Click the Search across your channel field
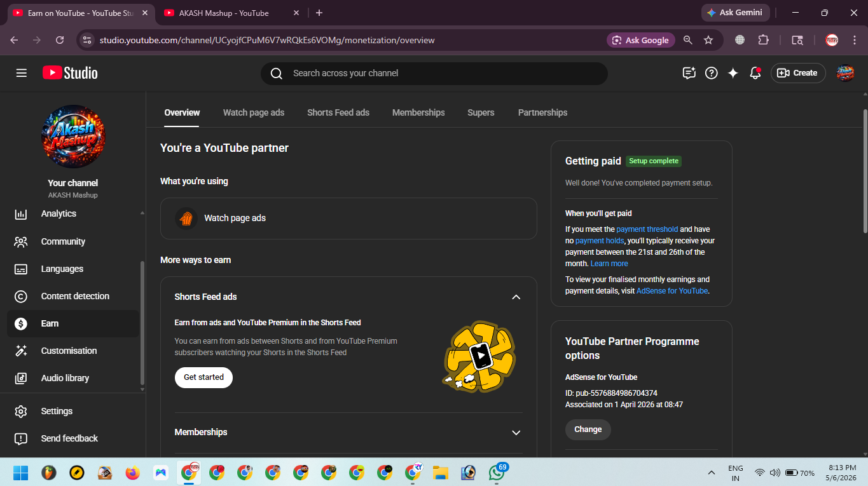 [434, 73]
